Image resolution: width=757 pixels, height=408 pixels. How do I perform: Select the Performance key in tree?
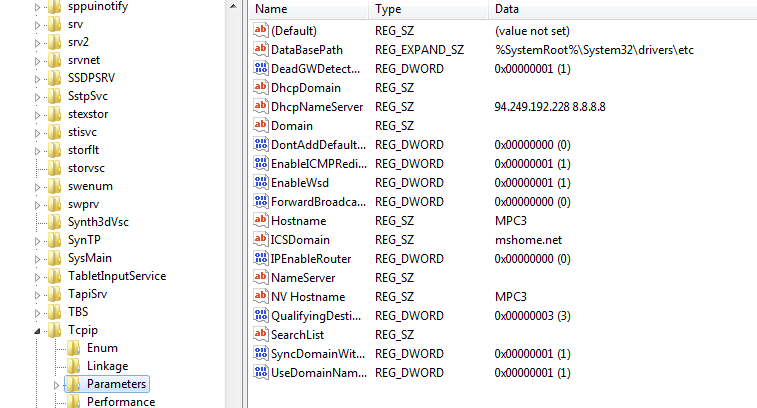pyautogui.click(x=121, y=402)
